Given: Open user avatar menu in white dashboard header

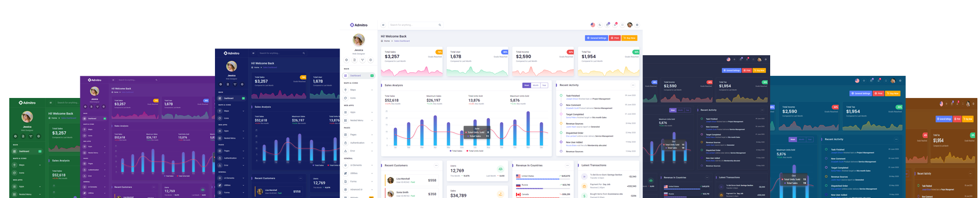Looking at the screenshot, I should (629, 25).
